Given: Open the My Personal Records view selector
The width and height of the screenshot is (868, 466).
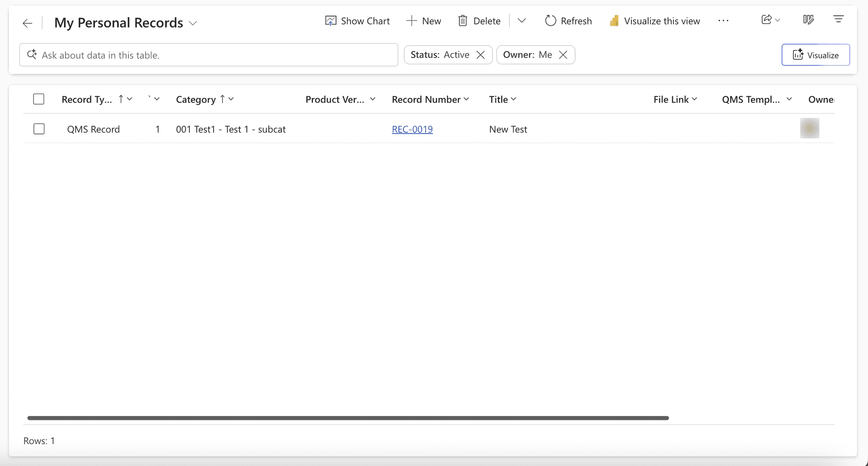Looking at the screenshot, I should pos(126,22).
